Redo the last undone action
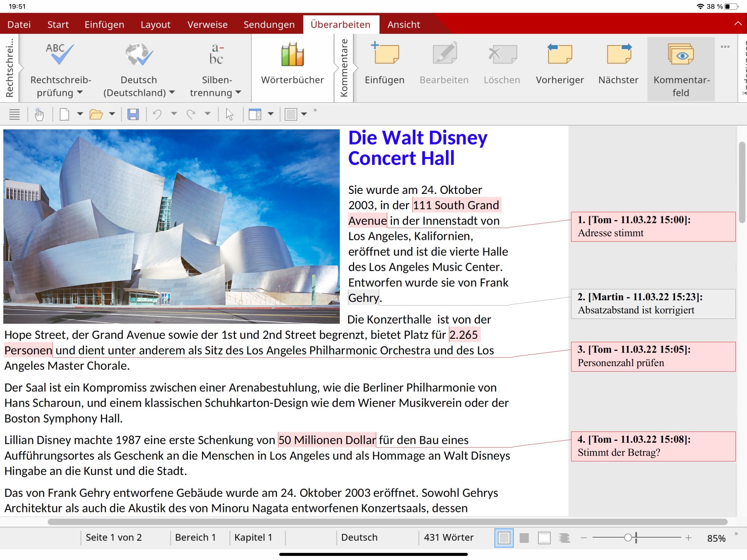Screen dimensions: 747x560 (x=191, y=114)
